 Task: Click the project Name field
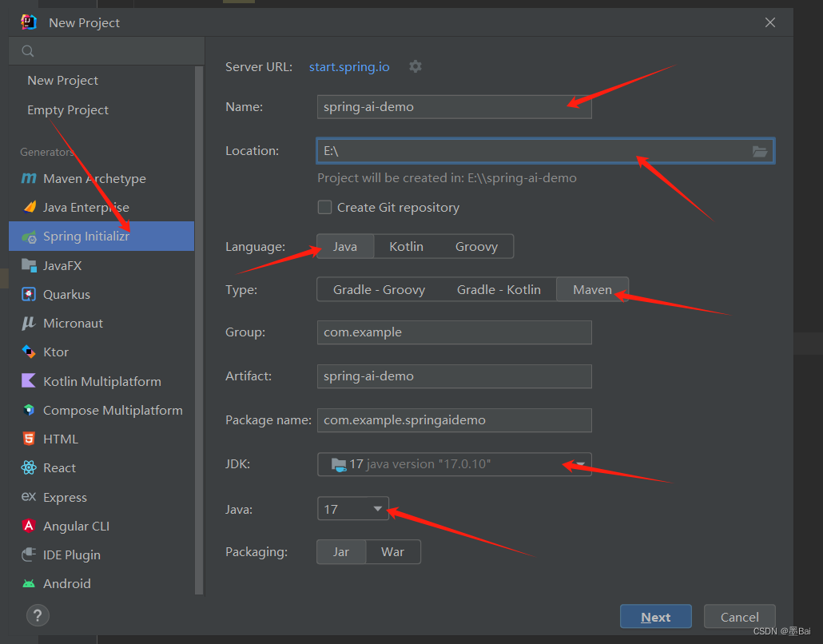click(455, 107)
